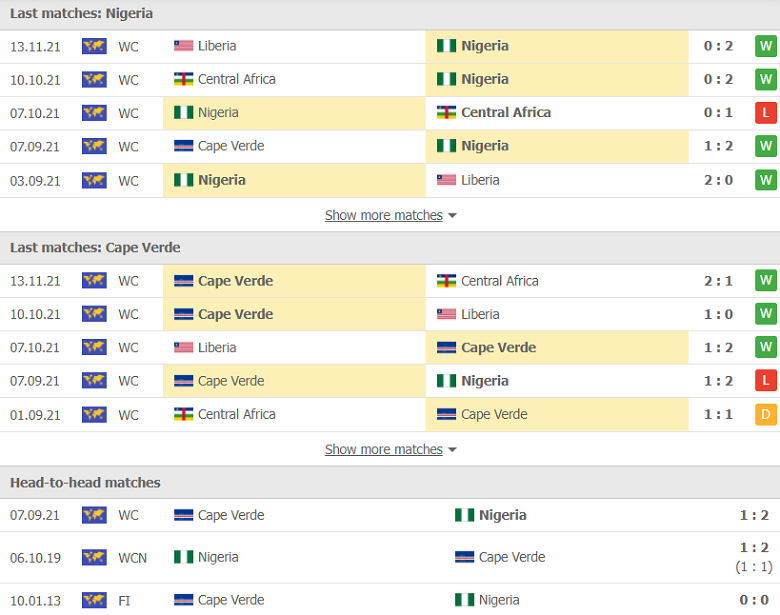Image resolution: width=780 pixels, height=615 pixels.
Task: Click the Head-to-head matches section header
Action: click(x=85, y=482)
